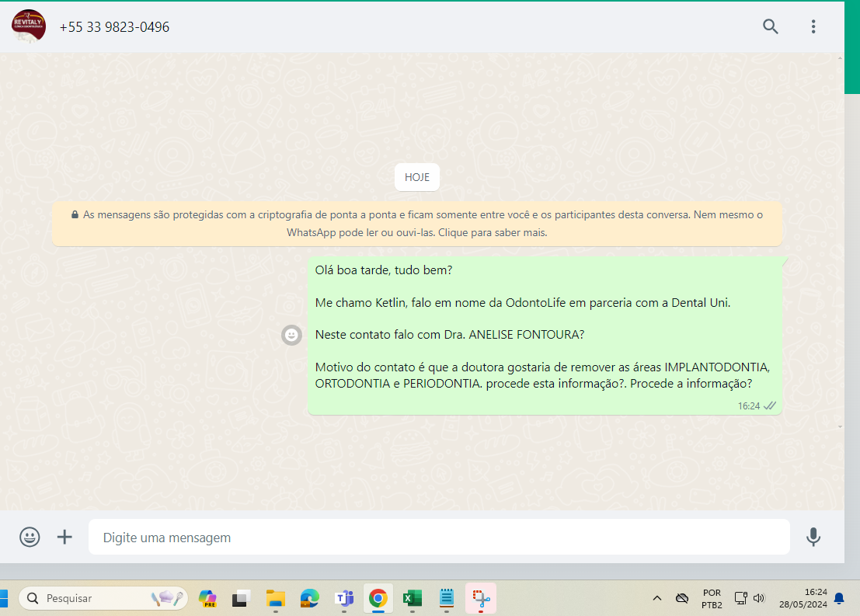Screen dimensions: 860x616
Task: Click the chat scrollbar down arrow
Action: [x=841, y=426]
